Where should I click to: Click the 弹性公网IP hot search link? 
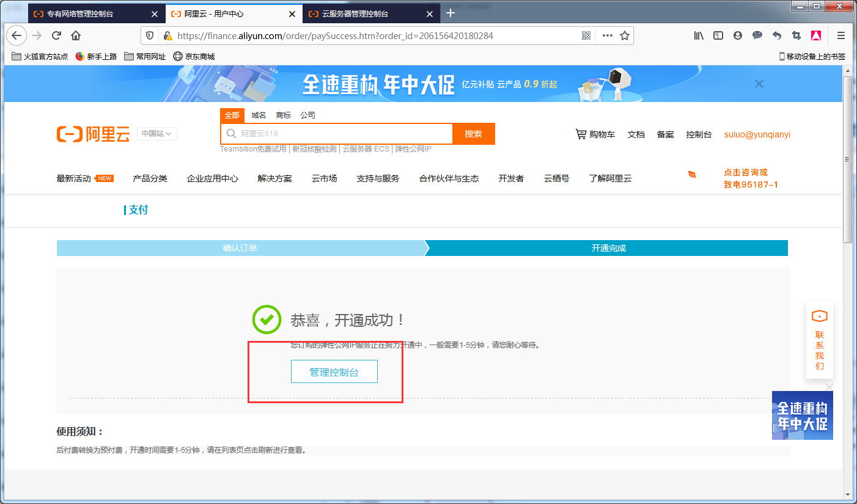click(413, 148)
